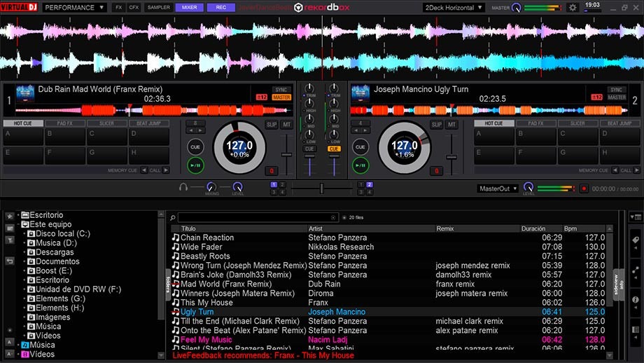644x363 pixels.
Task: Click album art thumbnail on deck 1
Action: 25,93
